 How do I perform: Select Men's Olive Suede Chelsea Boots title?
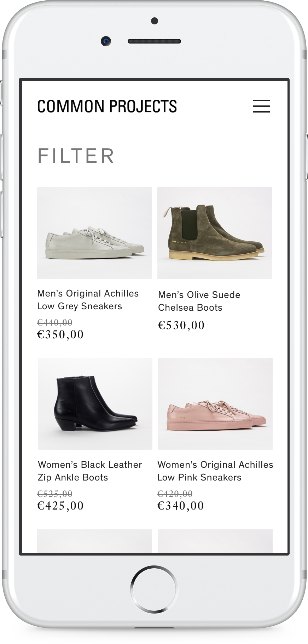(x=199, y=301)
